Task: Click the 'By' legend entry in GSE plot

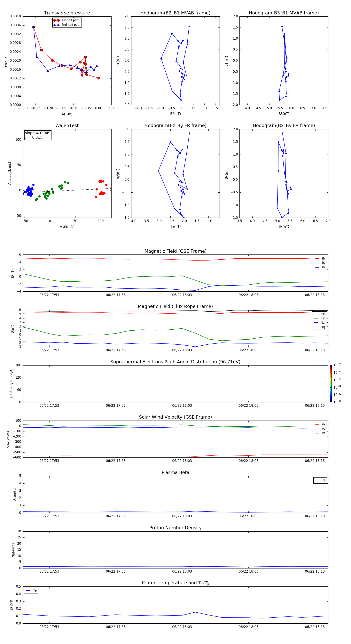Action: point(320,263)
